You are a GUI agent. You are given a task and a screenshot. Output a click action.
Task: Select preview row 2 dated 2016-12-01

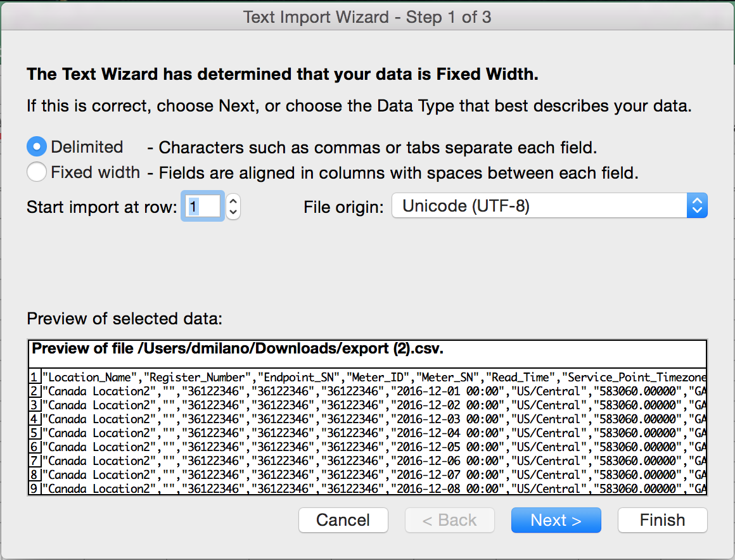pyautogui.click(x=367, y=391)
